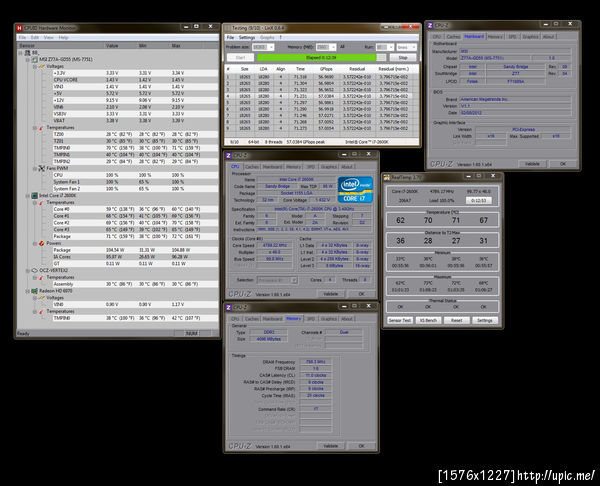Collapse the Fans PWM tree node
This screenshot has width=600, height=486.
(34, 168)
